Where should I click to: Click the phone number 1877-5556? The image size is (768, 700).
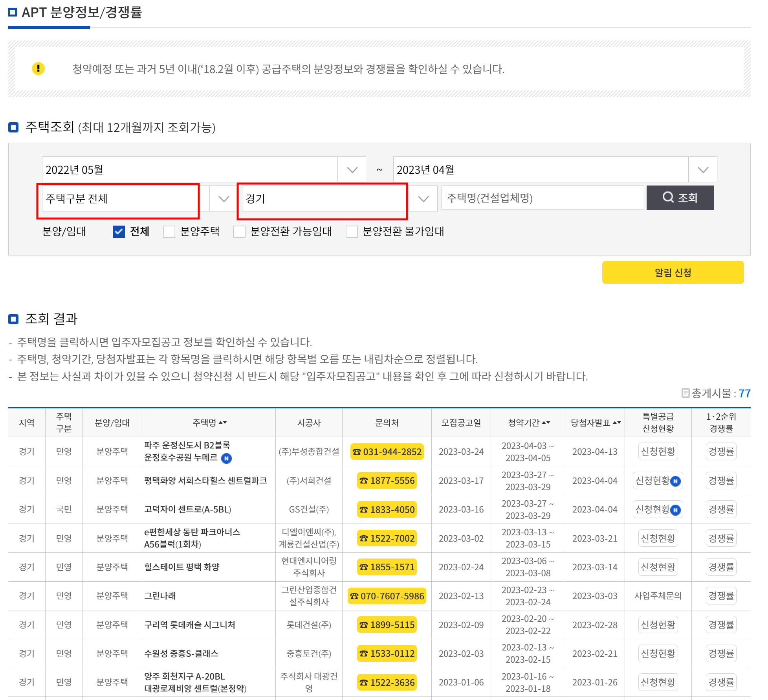[387, 481]
